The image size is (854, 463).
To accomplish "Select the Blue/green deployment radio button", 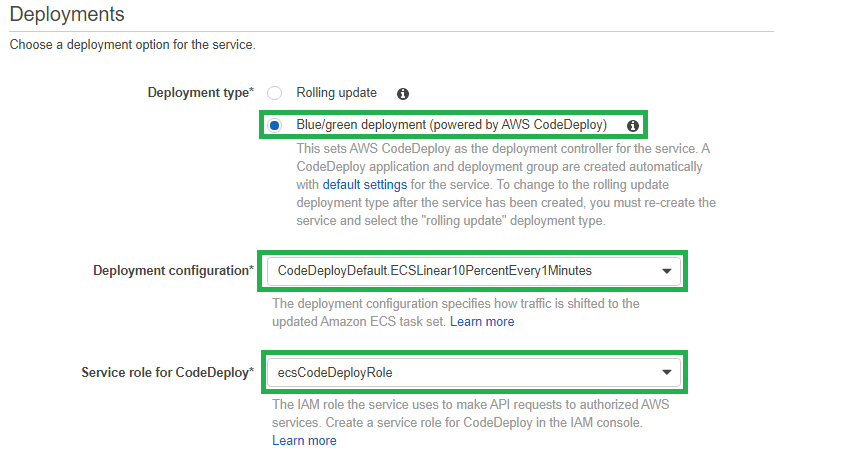I will click(x=274, y=125).
